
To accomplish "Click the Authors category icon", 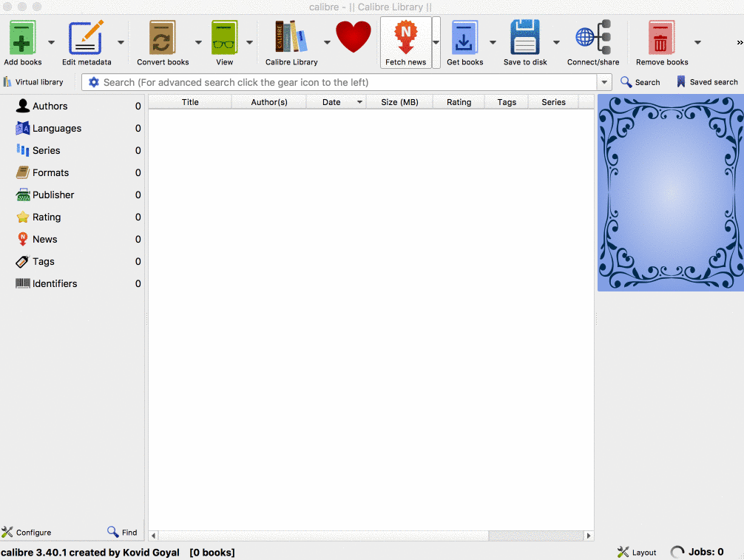I will pos(22,106).
